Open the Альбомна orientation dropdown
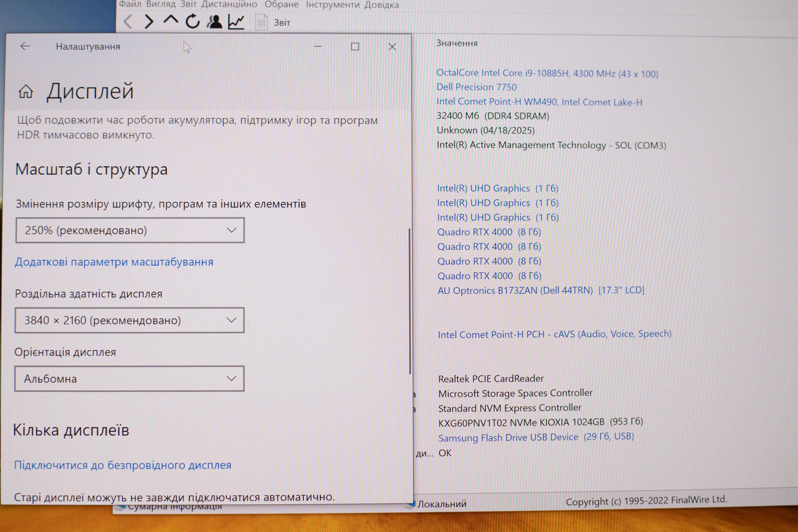This screenshot has width=798, height=532. (129, 379)
